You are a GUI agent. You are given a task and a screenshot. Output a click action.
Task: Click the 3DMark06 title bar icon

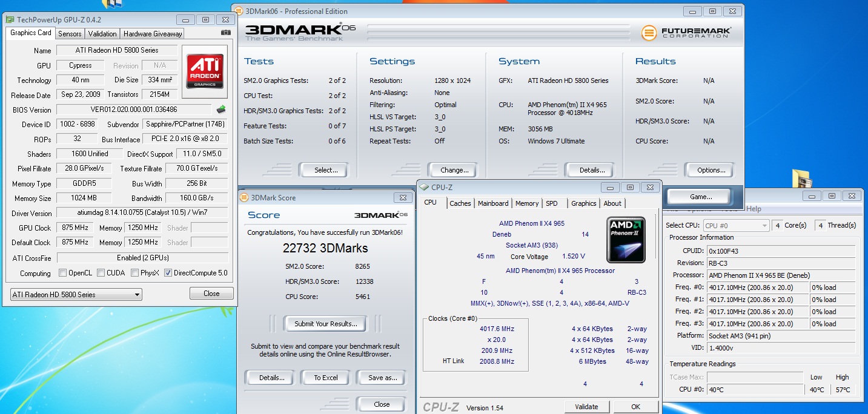click(x=239, y=11)
